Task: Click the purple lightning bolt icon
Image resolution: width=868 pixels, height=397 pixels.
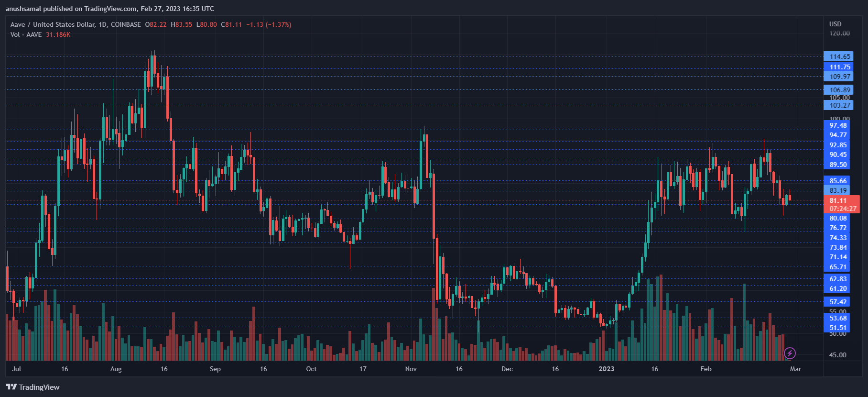Action: click(790, 353)
